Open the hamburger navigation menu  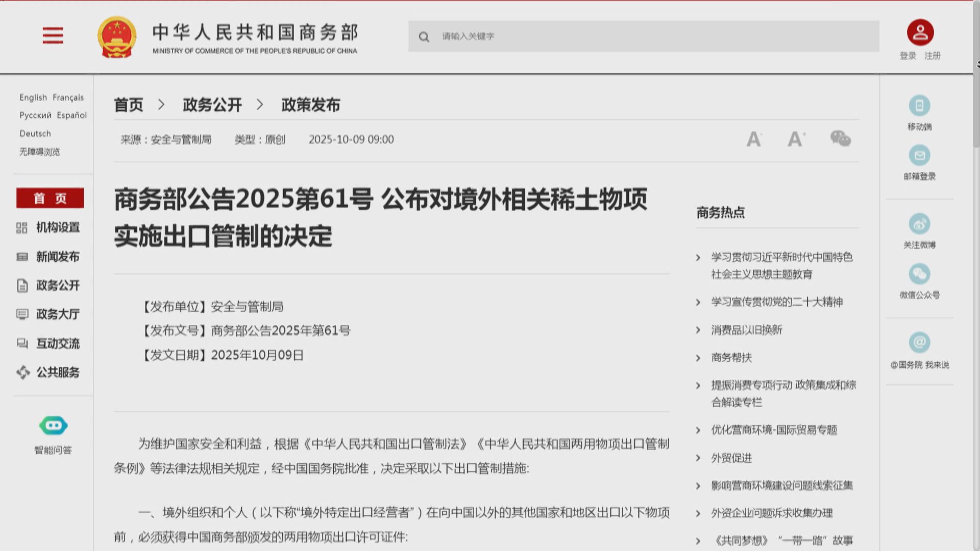53,36
